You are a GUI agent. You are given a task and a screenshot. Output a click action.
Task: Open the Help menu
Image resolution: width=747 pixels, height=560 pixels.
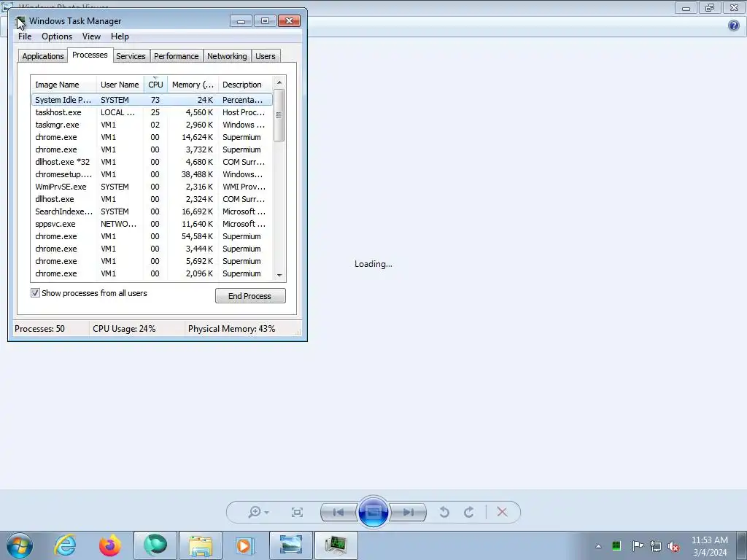coord(120,36)
